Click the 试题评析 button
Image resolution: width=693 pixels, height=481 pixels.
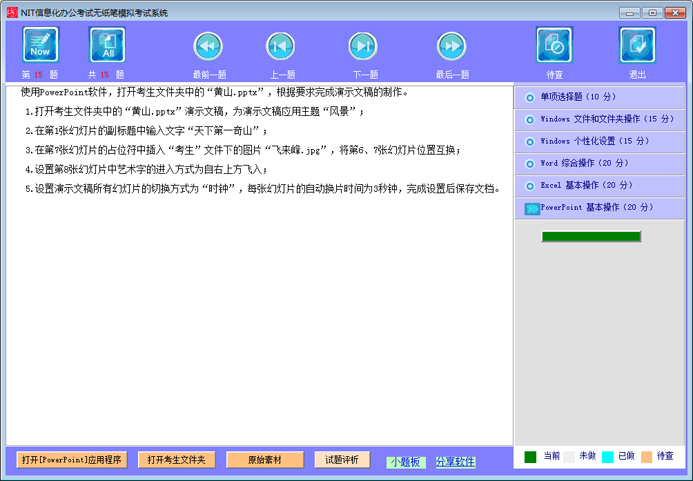[x=342, y=460]
